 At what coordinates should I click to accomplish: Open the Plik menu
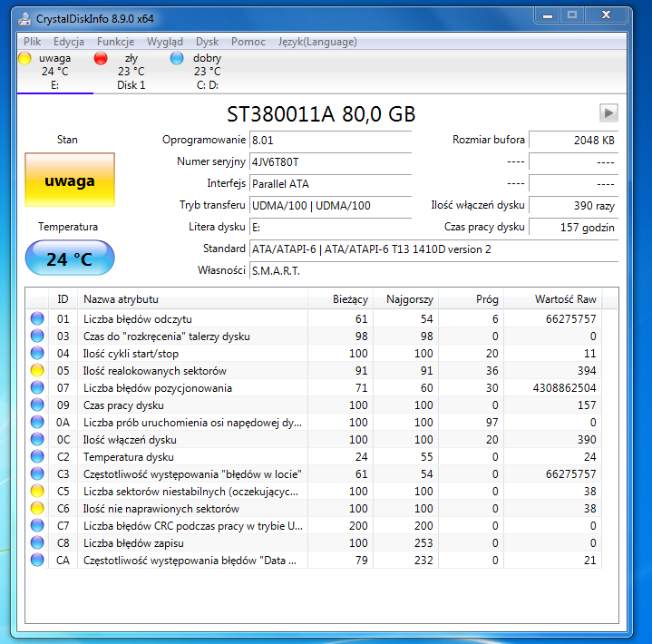32,42
